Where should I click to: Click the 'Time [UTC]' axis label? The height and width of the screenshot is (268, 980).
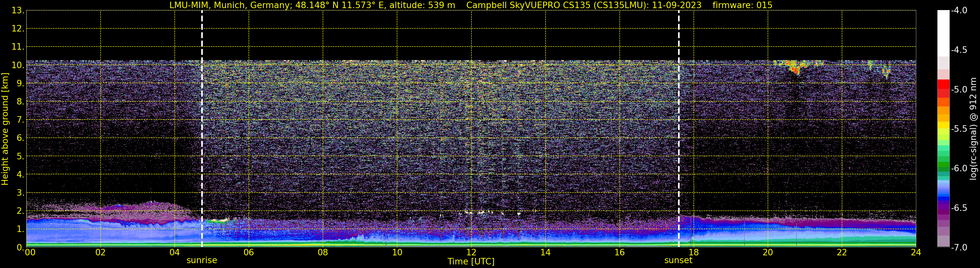click(471, 262)
